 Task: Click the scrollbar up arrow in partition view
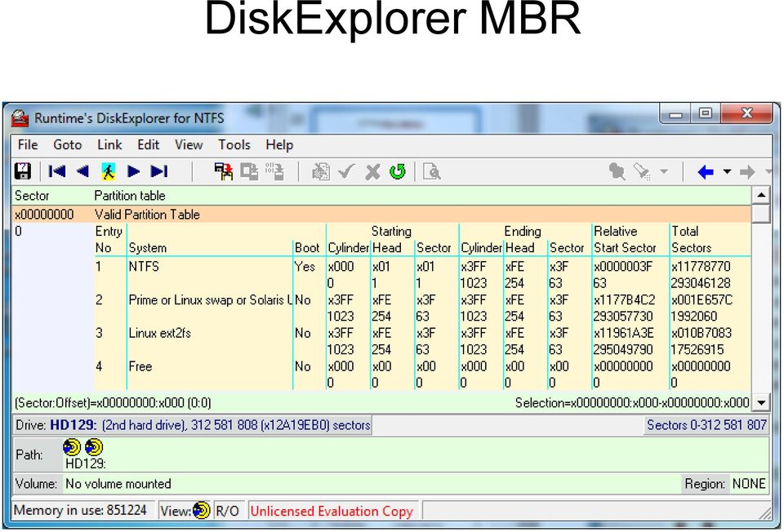coord(761,195)
